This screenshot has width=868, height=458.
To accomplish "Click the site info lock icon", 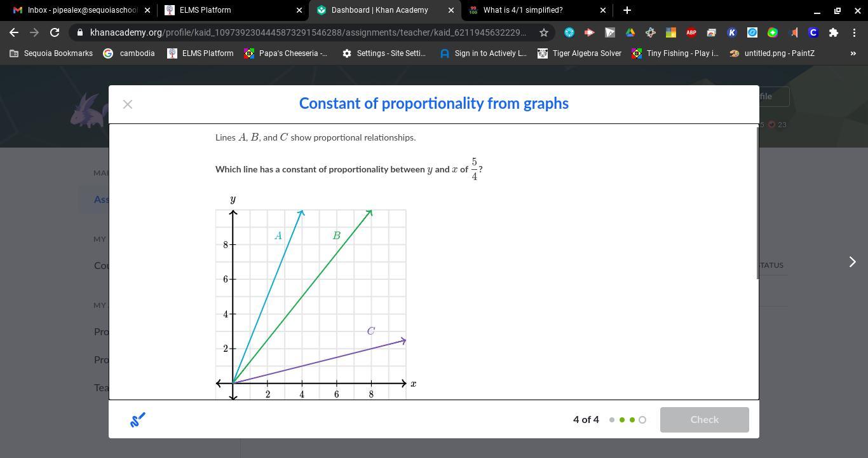I will [x=80, y=32].
